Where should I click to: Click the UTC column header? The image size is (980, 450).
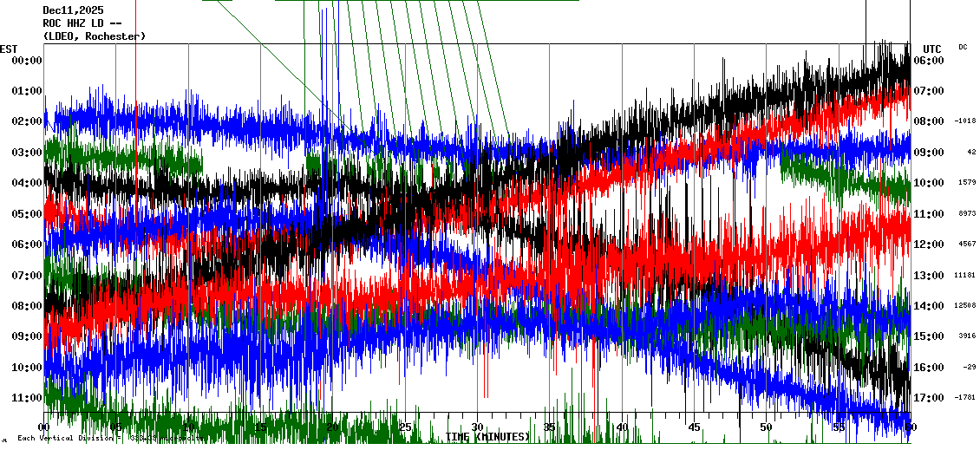[x=931, y=49]
